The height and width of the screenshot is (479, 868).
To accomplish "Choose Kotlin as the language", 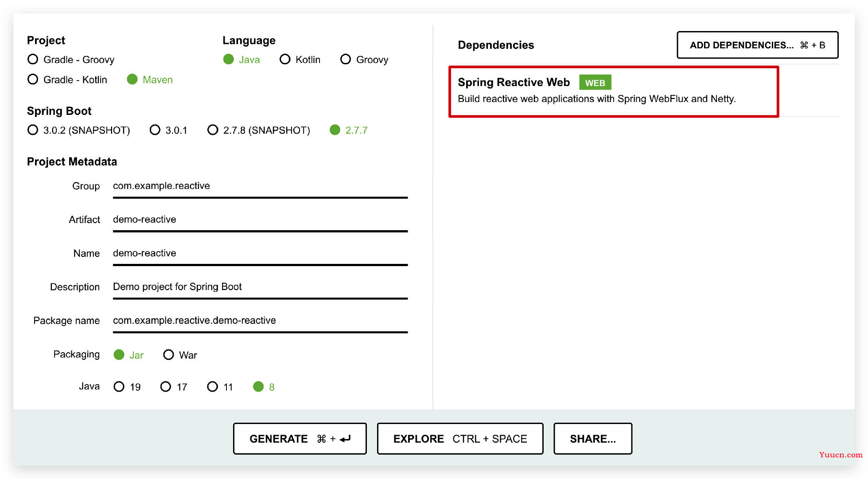I will coord(300,59).
